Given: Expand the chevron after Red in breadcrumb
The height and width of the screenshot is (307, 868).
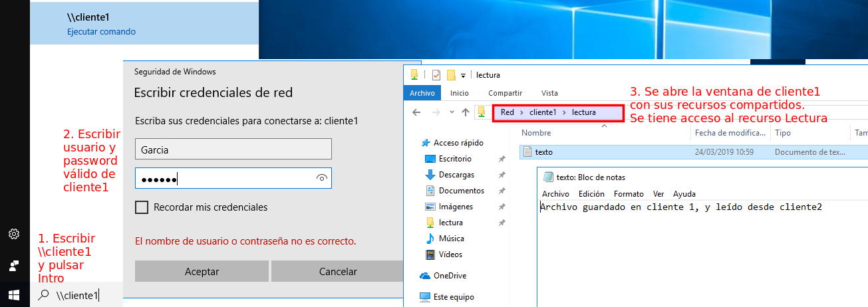Looking at the screenshot, I should 522,112.
